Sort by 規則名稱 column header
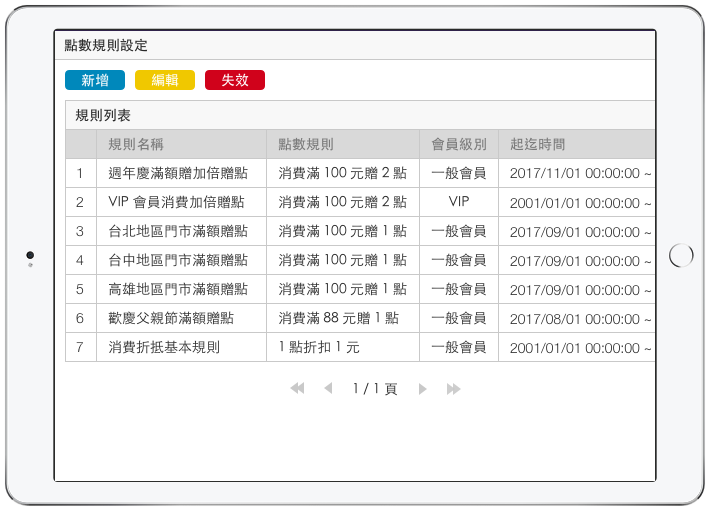Image resolution: width=710 pixels, height=510 pixels. pos(143,145)
